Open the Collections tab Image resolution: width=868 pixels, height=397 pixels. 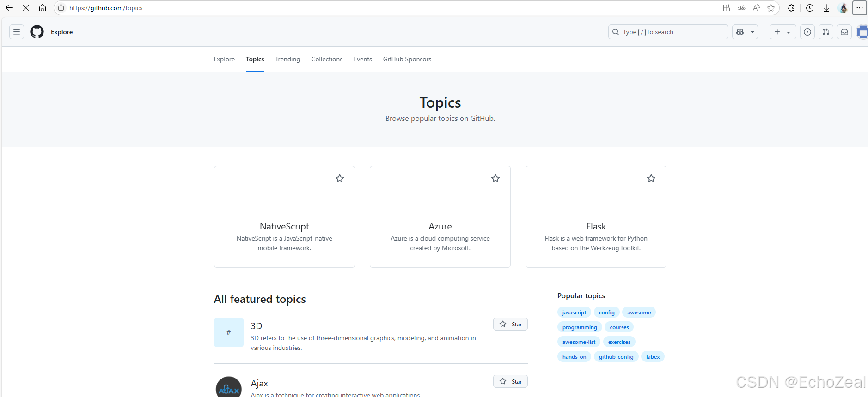(327, 59)
